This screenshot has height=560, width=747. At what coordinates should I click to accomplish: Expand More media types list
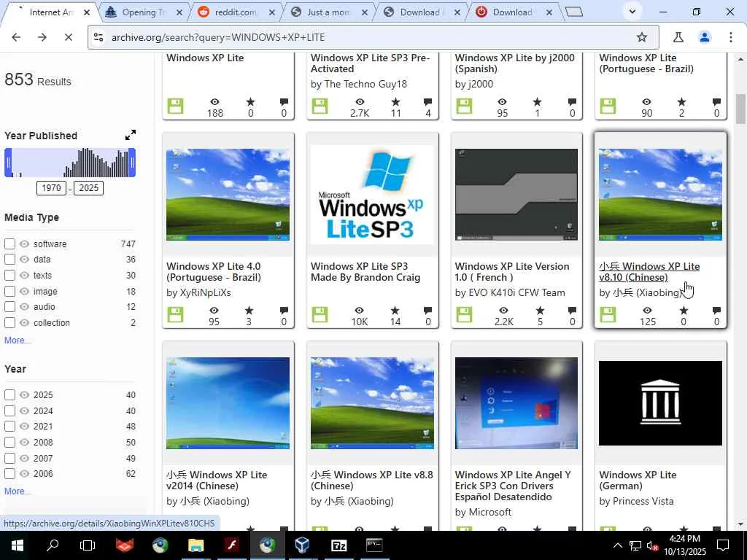pos(18,340)
